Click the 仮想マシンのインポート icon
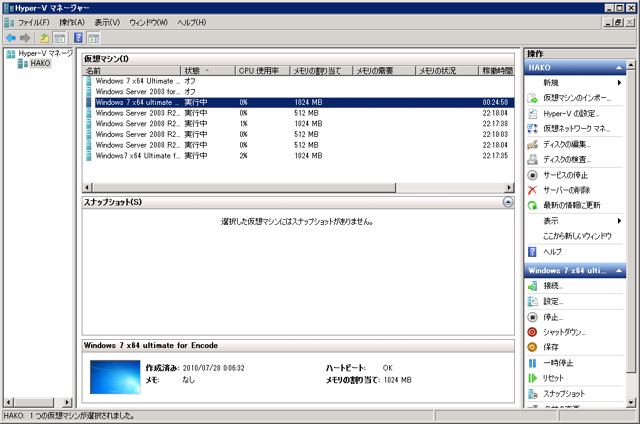 (x=532, y=98)
